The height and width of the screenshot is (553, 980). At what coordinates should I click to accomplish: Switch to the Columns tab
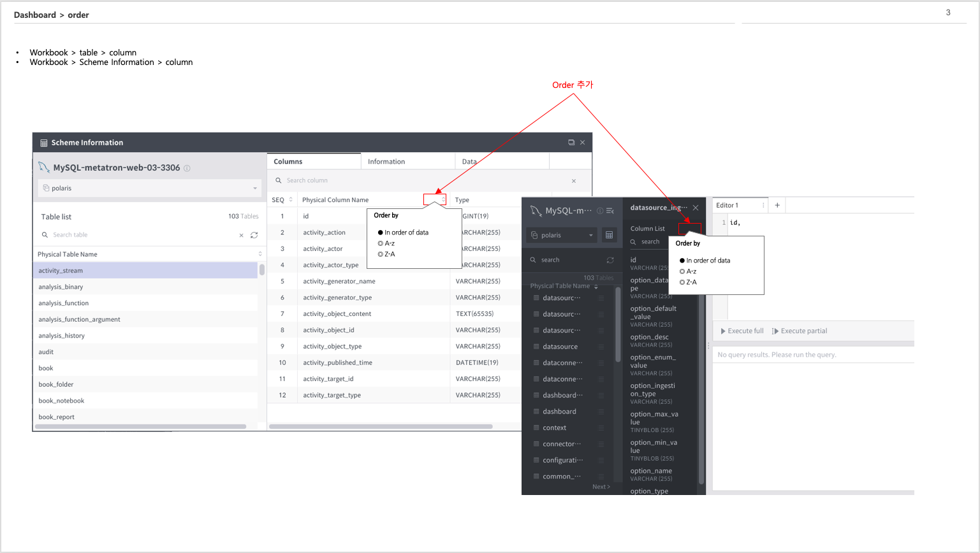314,162
